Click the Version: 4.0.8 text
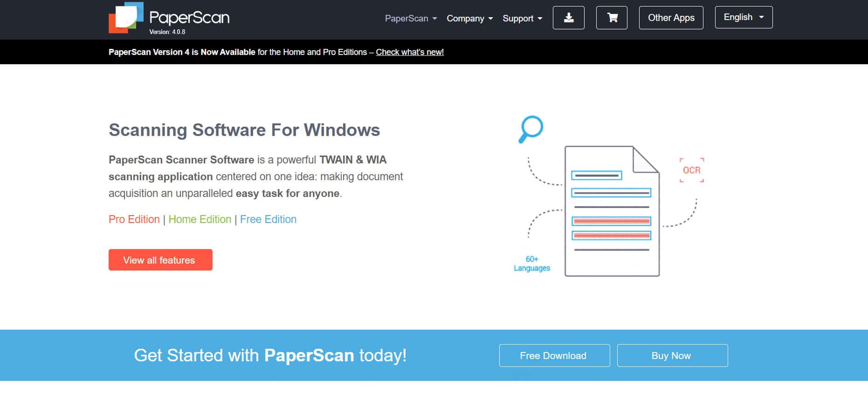868x393 pixels. pyautogui.click(x=167, y=32)
